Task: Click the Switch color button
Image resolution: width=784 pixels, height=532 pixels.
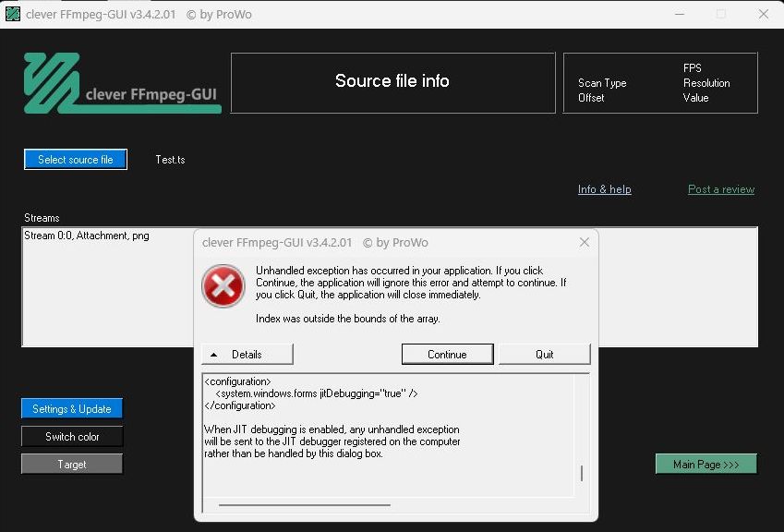Action: coord(72,437)
